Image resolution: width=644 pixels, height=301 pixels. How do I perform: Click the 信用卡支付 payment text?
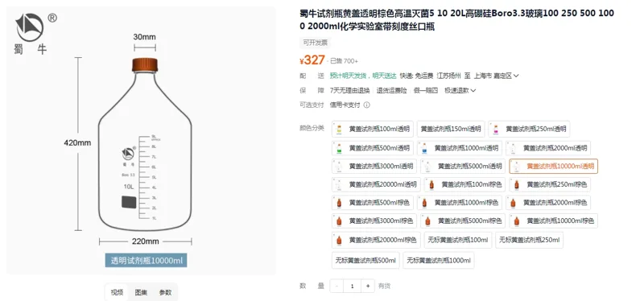click(x=345, y=105)
